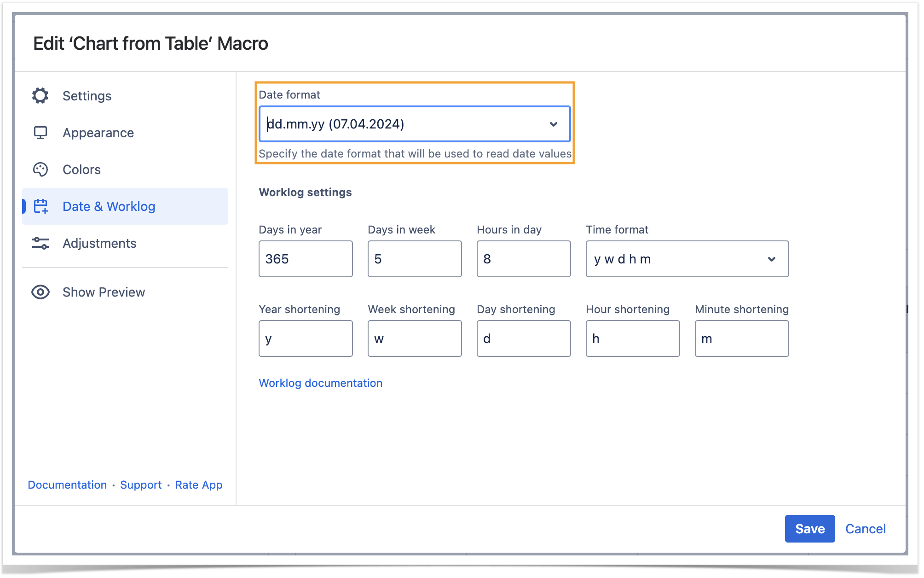This screenshot has height=578, width=924.
Task: Open the Documentation footer link
Action: 67,485
